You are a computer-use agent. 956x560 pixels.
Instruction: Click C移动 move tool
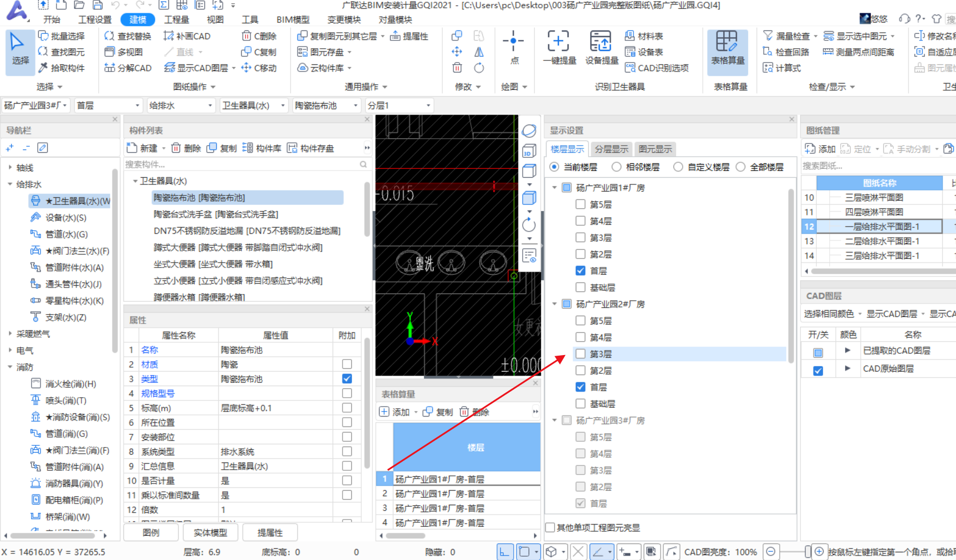259,68
